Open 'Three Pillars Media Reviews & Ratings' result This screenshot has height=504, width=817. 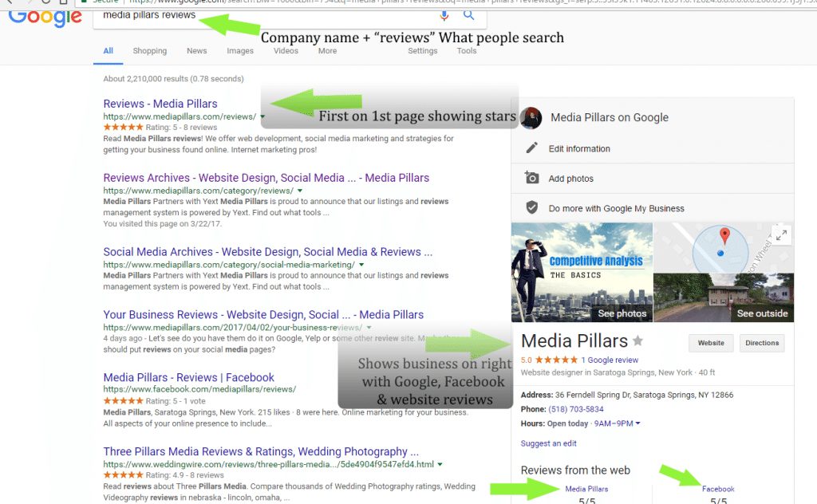pos(261,451)
